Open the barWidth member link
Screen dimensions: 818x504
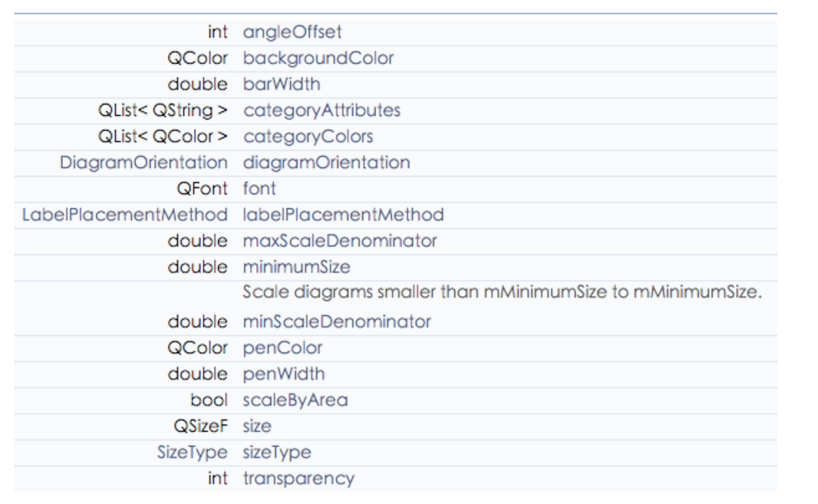click(x=282, y=84)
